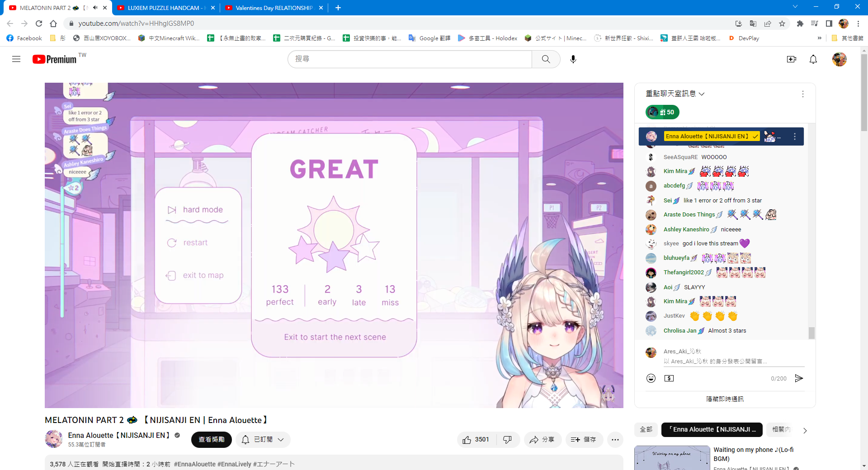Open more actions below video
Image resolution: width=868 pixels, height=470 pixels.
(615, 440)
